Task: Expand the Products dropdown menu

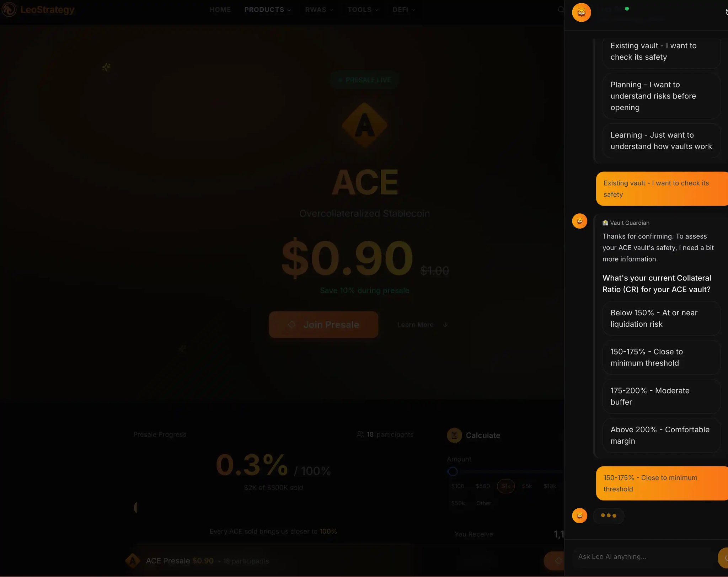Action: pyautogui.click(x=268, y=10)
